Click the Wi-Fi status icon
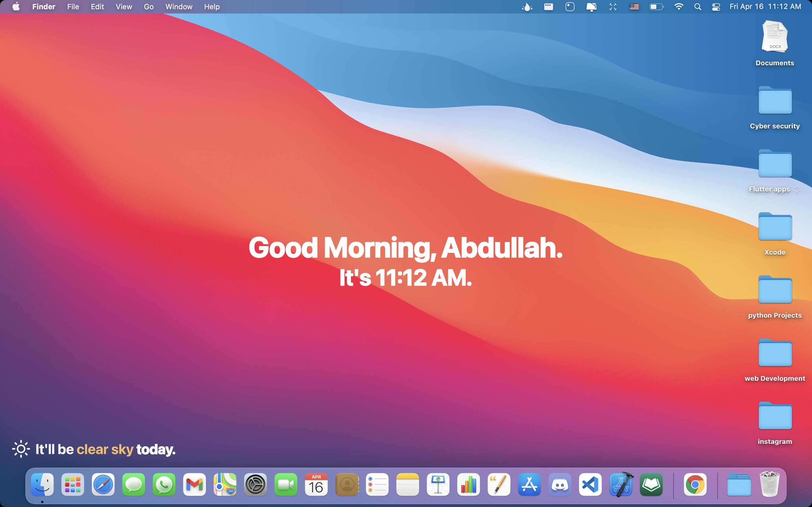The height and width of the screenshot is (507, 812). pos(678,7)
